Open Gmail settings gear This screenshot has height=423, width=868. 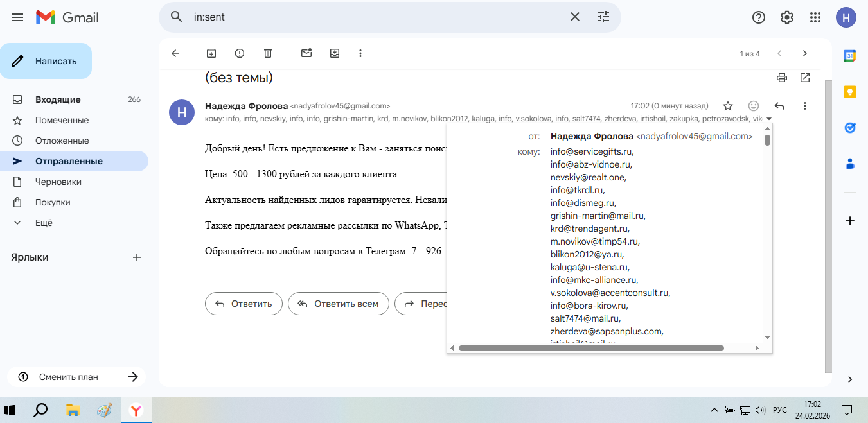(787, 17)
